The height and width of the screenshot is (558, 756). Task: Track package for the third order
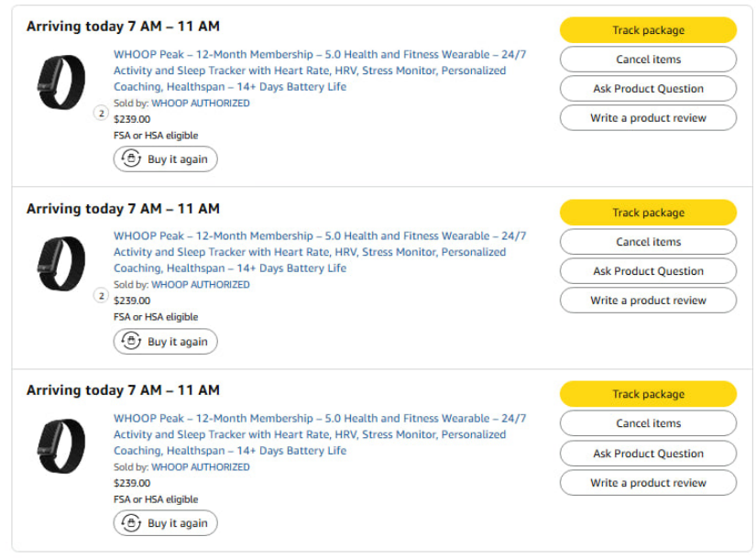click(x=648, y=394)
